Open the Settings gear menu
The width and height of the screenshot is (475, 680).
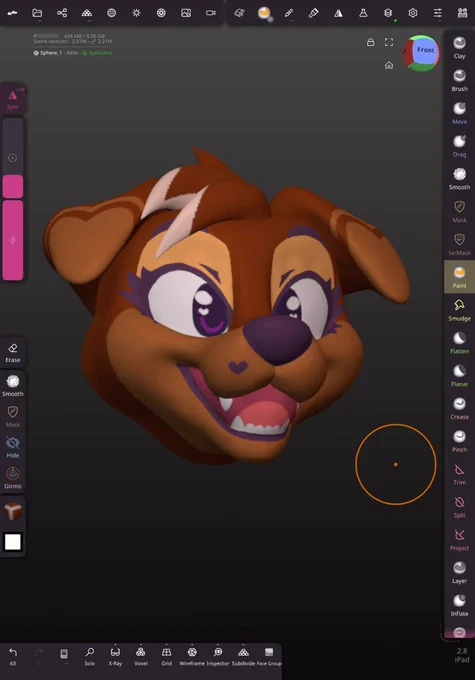coord(413,13)
